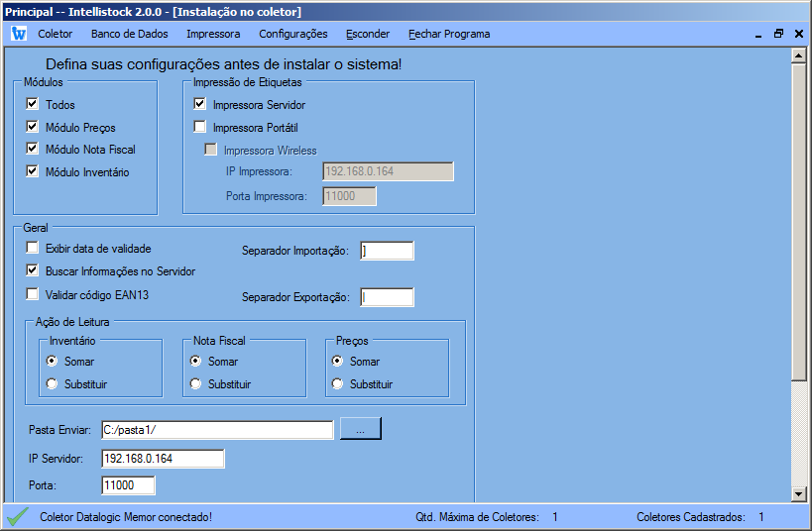The image size is (812, 531).
Task: Click the IP Impressora field
Action: point(388,171)
